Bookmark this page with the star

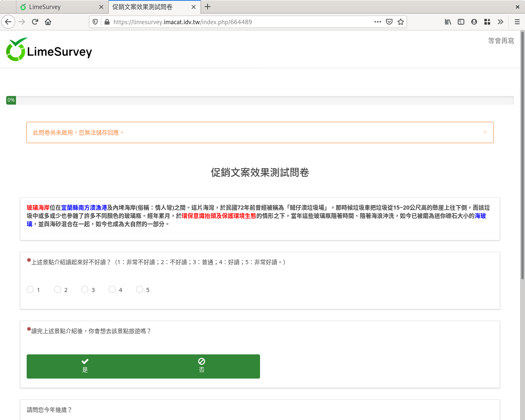click(401, 22)
